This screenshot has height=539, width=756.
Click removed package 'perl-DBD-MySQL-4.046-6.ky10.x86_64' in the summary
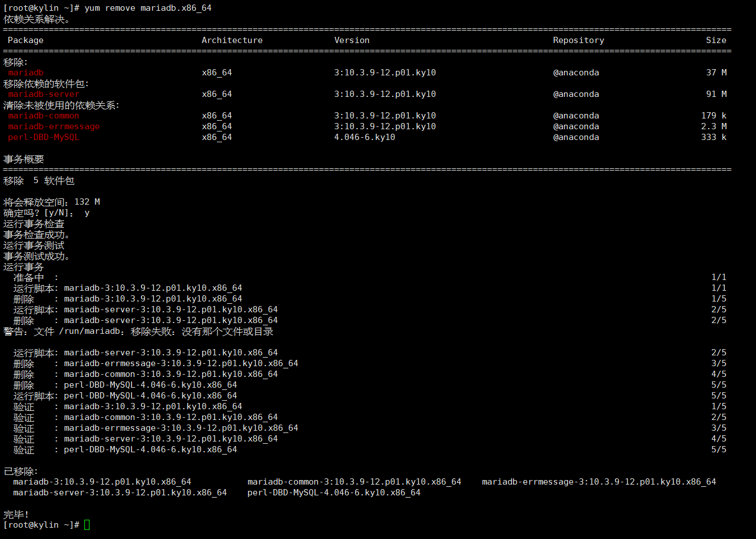334,493
